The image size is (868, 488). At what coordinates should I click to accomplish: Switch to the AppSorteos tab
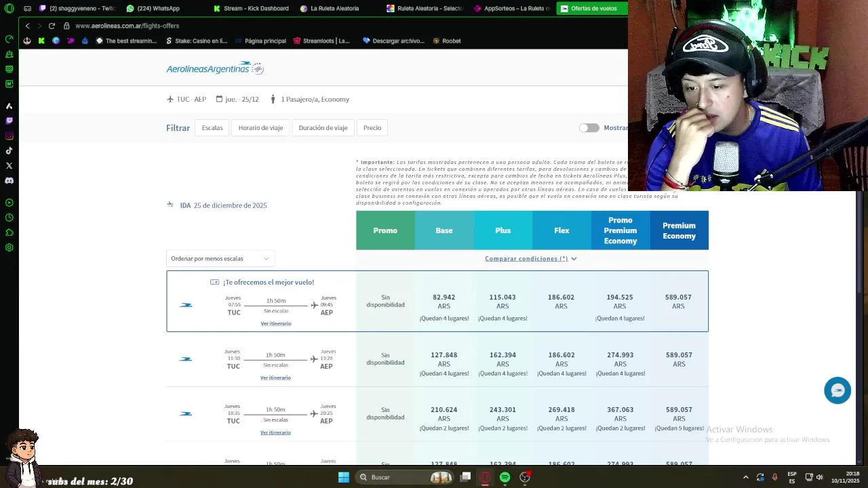tap(511, 8)
